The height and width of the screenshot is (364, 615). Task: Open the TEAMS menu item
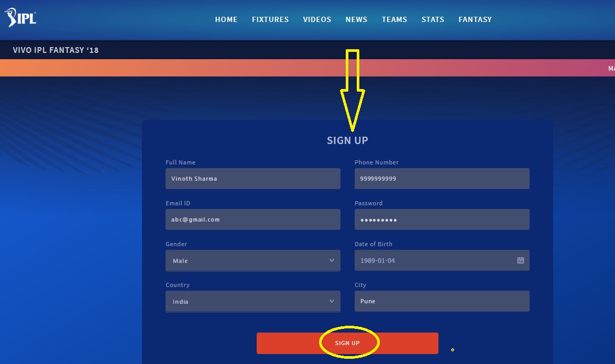pos(394,19)
